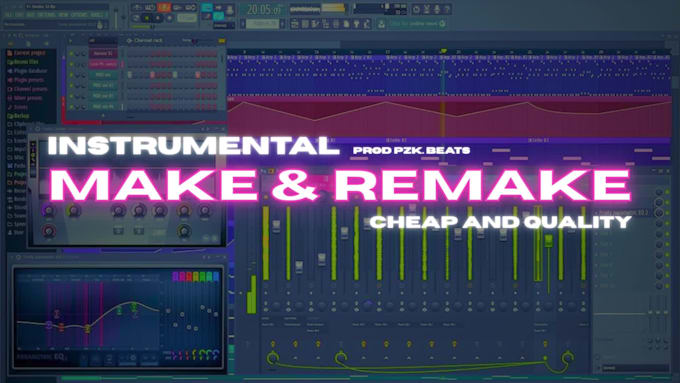Open Plugin database folder in browser
The height and width of the screenshot is (383, 680).
click(x=27, y=71)
